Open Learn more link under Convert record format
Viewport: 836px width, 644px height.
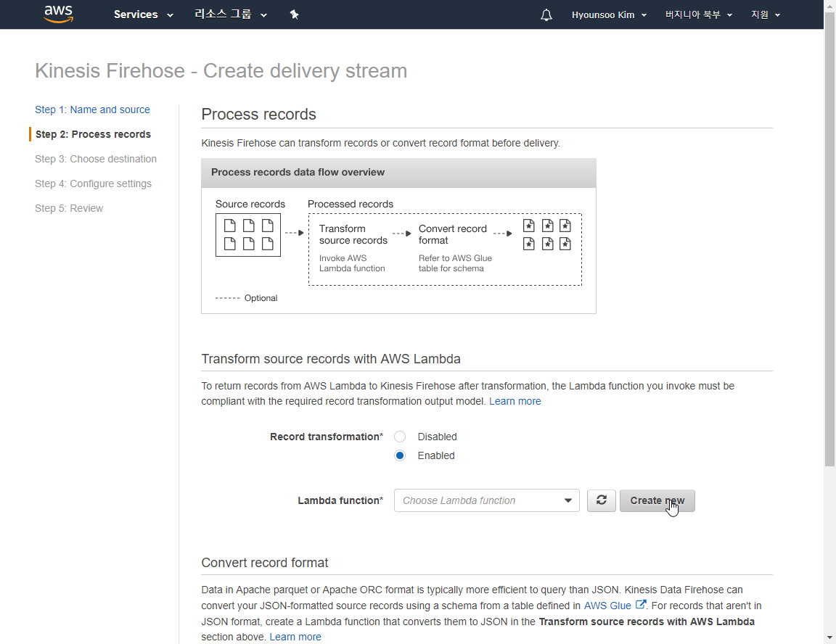point(295,637)
